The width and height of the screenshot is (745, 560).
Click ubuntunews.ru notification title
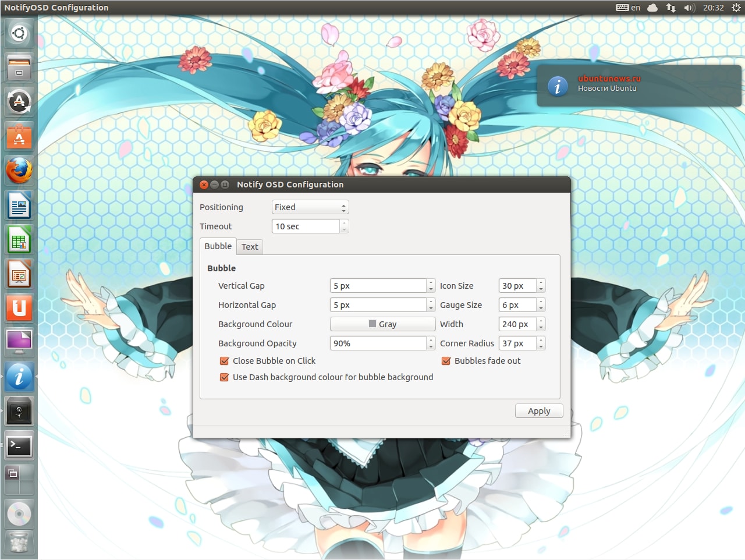[609, 78]
